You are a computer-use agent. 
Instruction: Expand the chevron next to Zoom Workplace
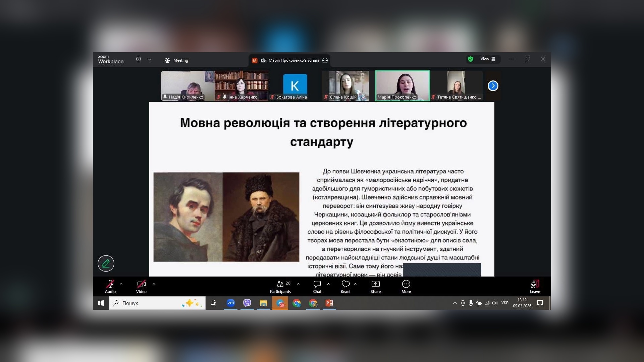(150, 60)
